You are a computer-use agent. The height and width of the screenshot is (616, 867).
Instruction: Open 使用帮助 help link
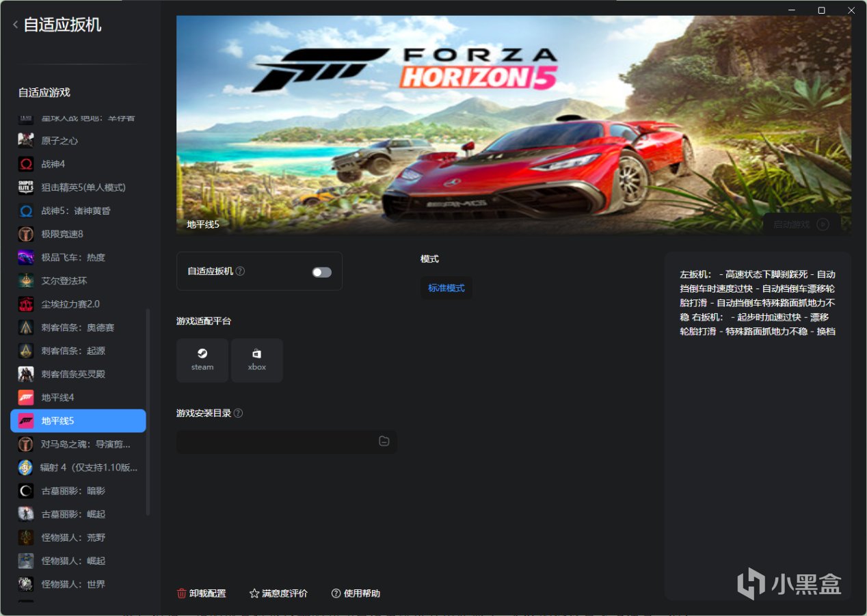pos(356,593)
